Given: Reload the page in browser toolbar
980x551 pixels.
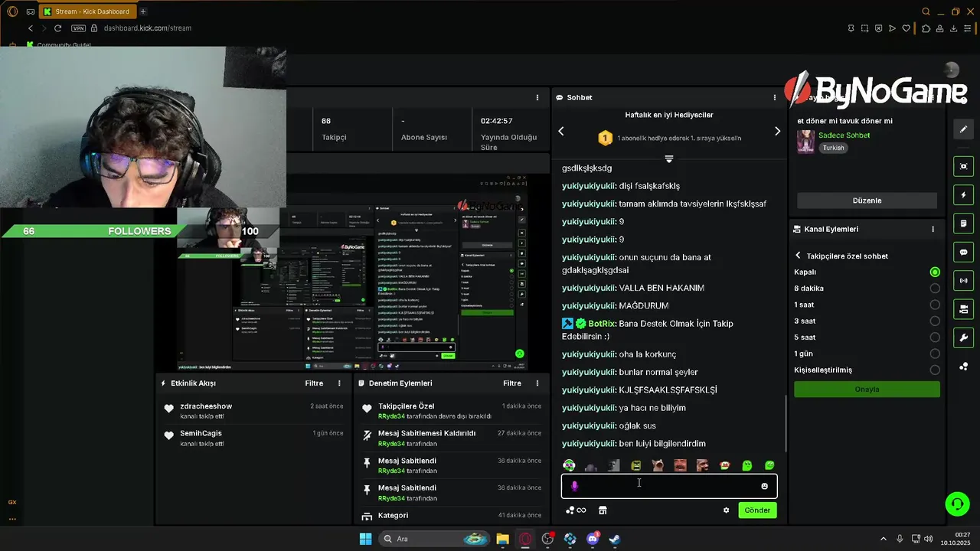Looking at the screenshot, I should [57, 28].
